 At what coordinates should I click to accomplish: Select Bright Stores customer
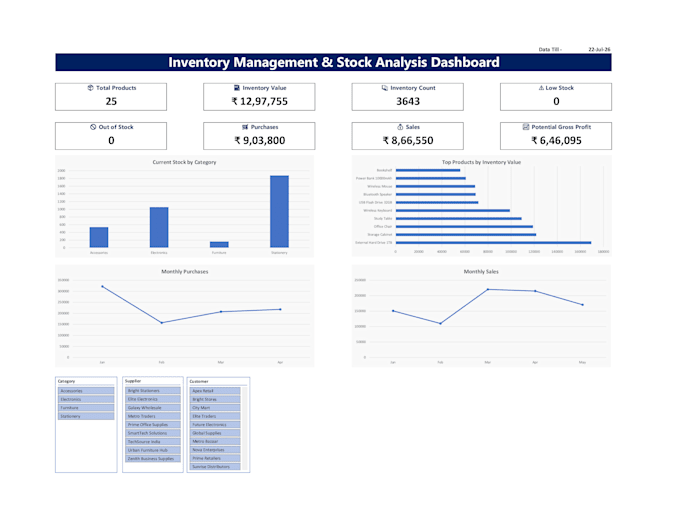pos(215,399)
